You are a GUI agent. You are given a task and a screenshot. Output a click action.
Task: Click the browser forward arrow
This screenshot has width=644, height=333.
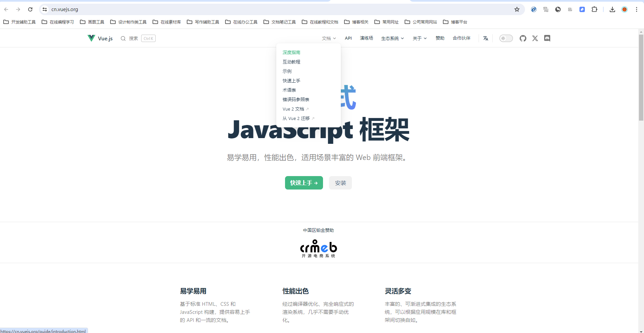point(18,9)
